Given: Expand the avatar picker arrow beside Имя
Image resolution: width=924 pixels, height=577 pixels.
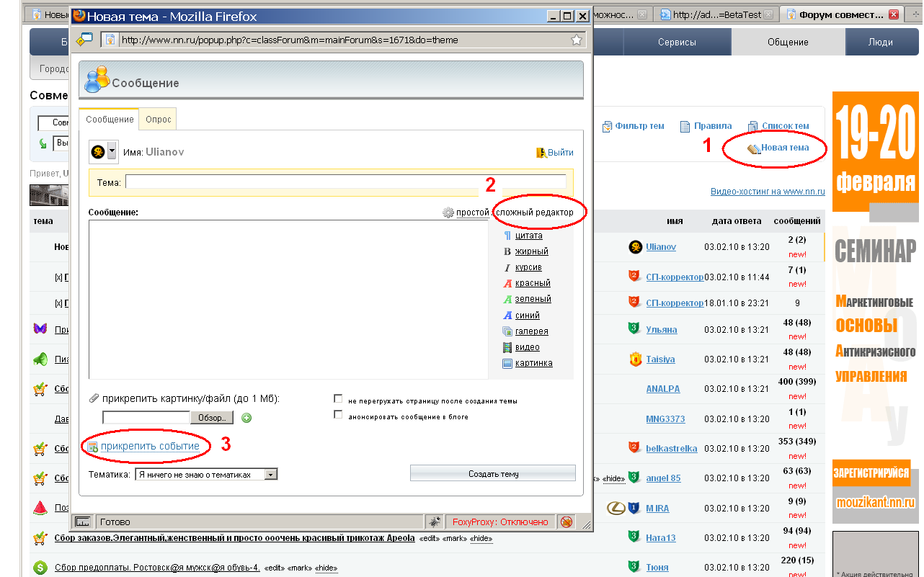Looking at the screenshot, I should point(112,152).
